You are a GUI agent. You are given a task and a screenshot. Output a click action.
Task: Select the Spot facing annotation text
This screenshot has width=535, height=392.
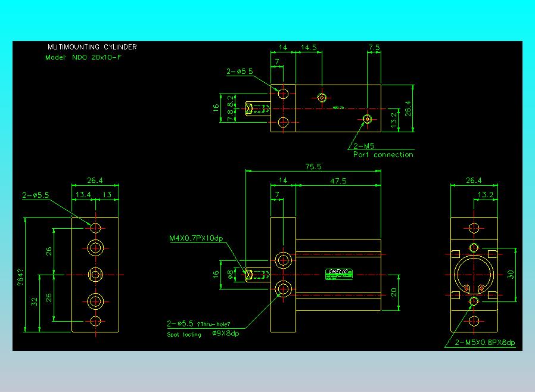click(x=184, y=335)
